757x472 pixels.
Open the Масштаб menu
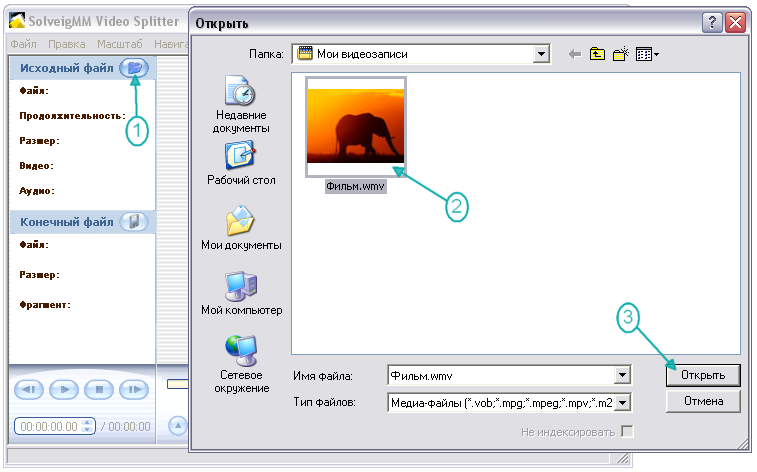[120, 44]
